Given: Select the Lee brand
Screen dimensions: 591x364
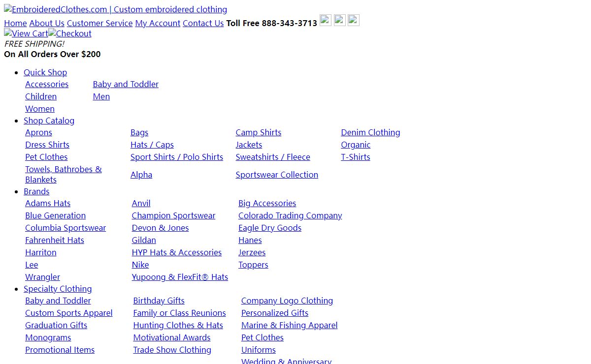Looking at the screenshot, I should pos(32,265).
